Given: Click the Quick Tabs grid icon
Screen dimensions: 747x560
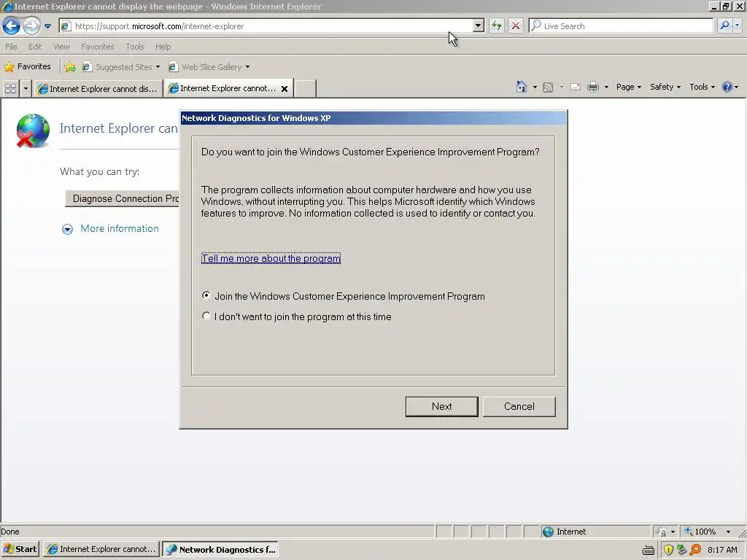Looking at the screenshot, I should [x=10, y=88].
